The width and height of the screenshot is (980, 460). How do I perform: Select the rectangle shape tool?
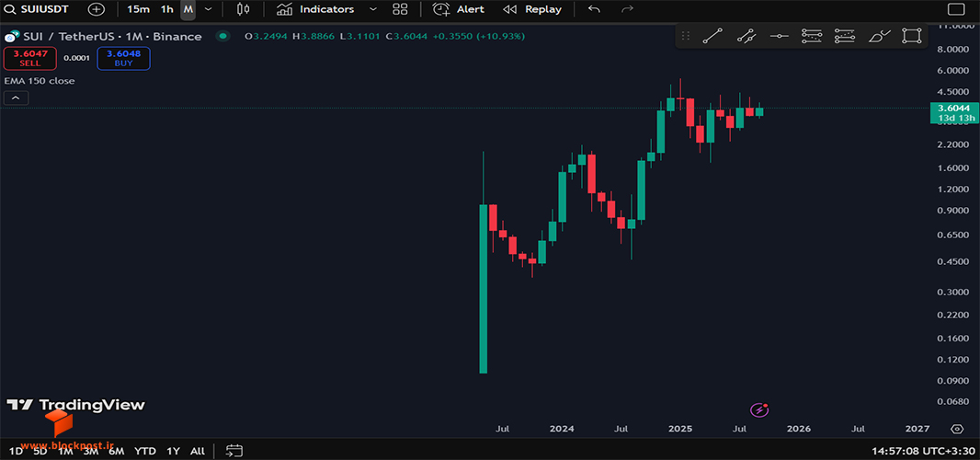point(912,36)
